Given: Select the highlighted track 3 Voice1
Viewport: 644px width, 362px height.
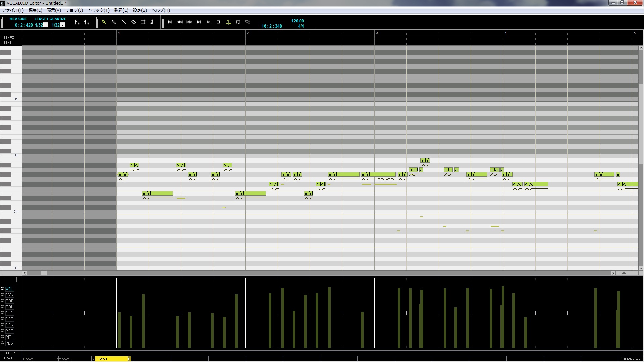Looking at the screenshot, I should (111, 359).
